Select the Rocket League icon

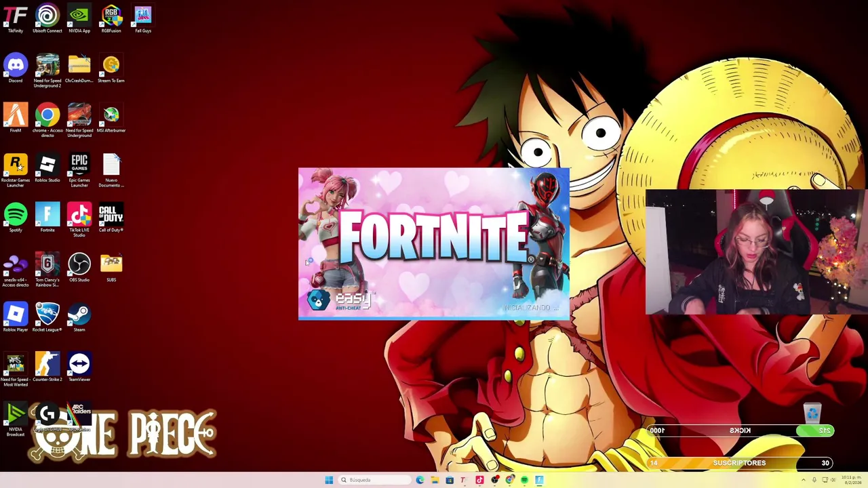pyautogui.click(x=47, y=317)
